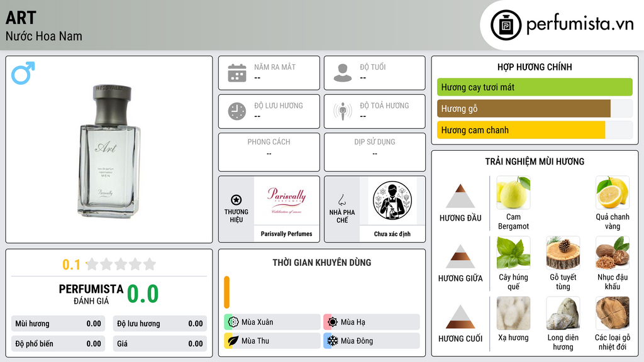
Task: Click the ART title heading
Action: [x=21, y=18]
